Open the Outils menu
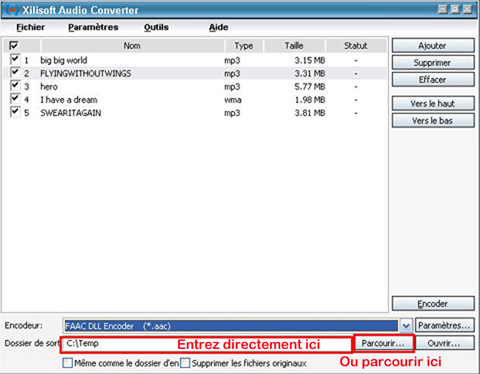This screenshot has width=480, height=374. tap(156, 27)
